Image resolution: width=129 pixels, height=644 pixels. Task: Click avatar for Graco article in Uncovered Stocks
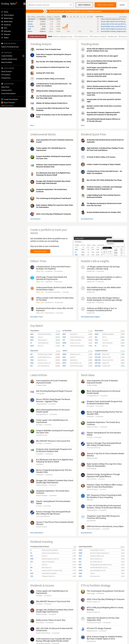point(32,141)
